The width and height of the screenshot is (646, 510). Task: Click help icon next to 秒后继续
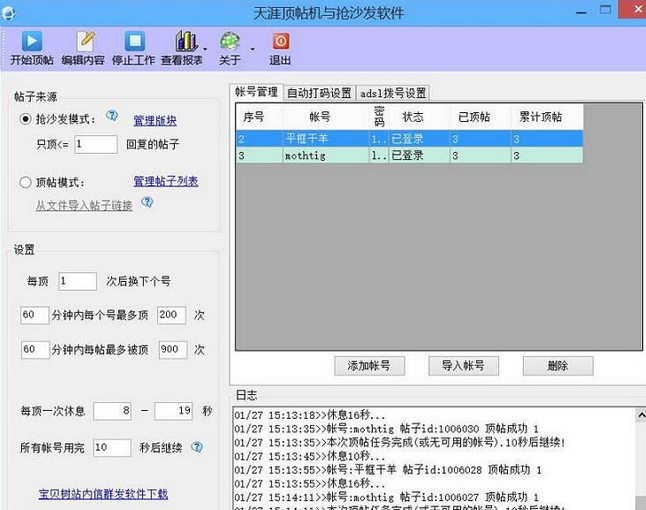[x=197, y=447]
